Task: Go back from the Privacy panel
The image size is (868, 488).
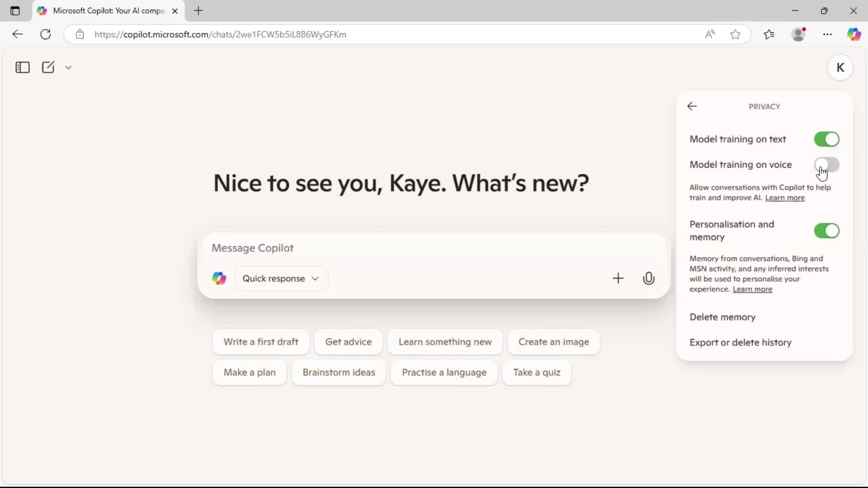Action: pos(692,106)
